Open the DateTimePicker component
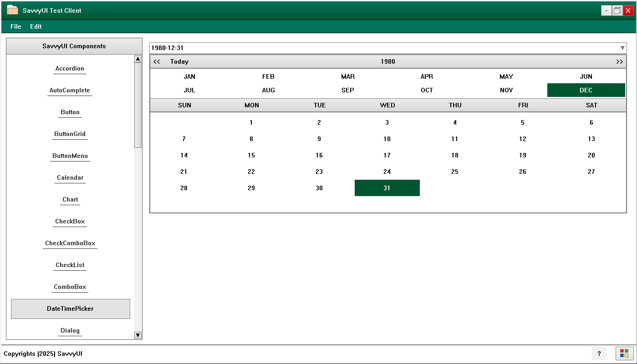This screenshot has width=637, height=364. coord(71,308)
